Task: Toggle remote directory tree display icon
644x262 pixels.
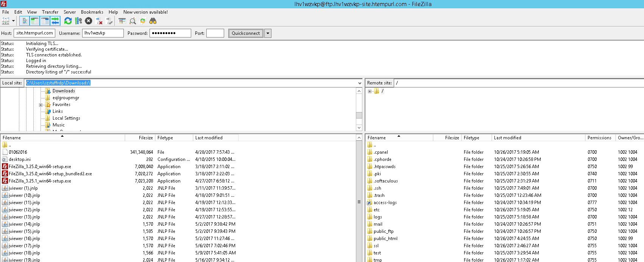Action: pos(45,21)
